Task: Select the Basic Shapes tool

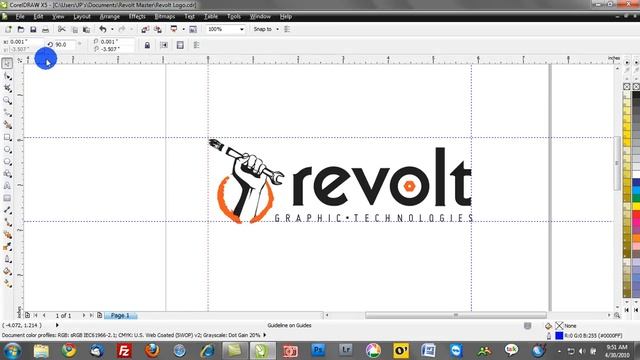Action: pyautogui.click(x=7, y=174)
